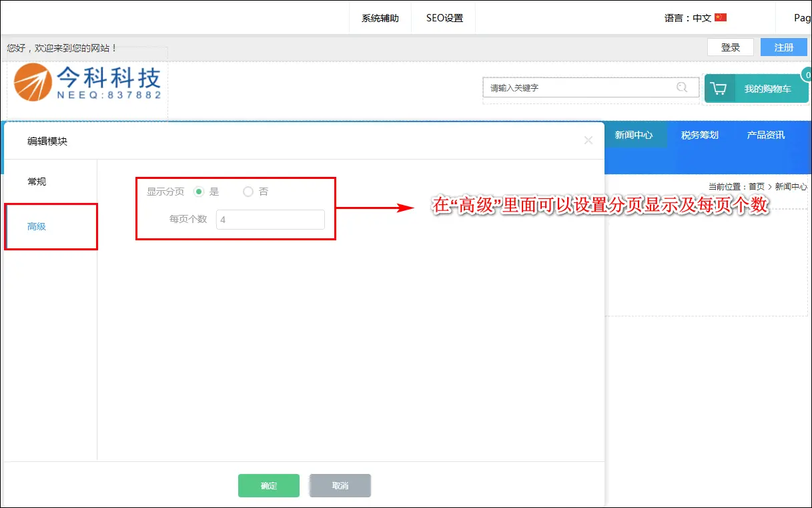This screenshot has width=812, height=508.
Task: Go to 首页 via breadcrumb link
Action: point(756,187)
